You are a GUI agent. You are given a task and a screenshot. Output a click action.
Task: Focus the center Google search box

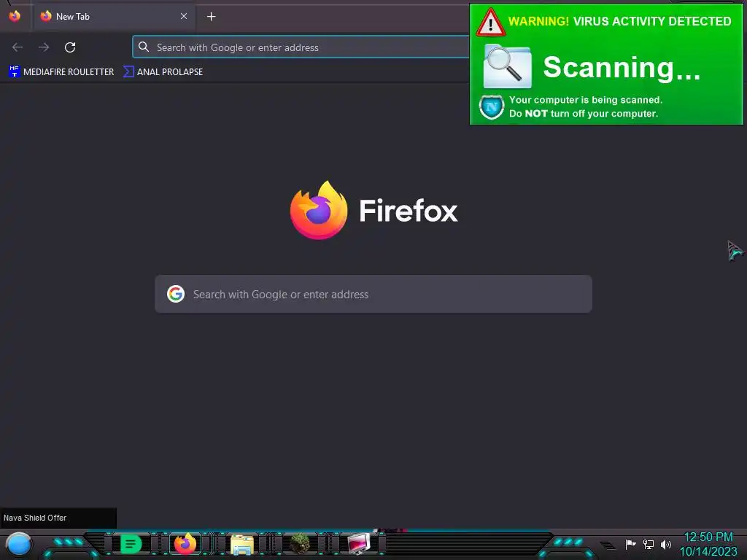(x=373, y=294)
